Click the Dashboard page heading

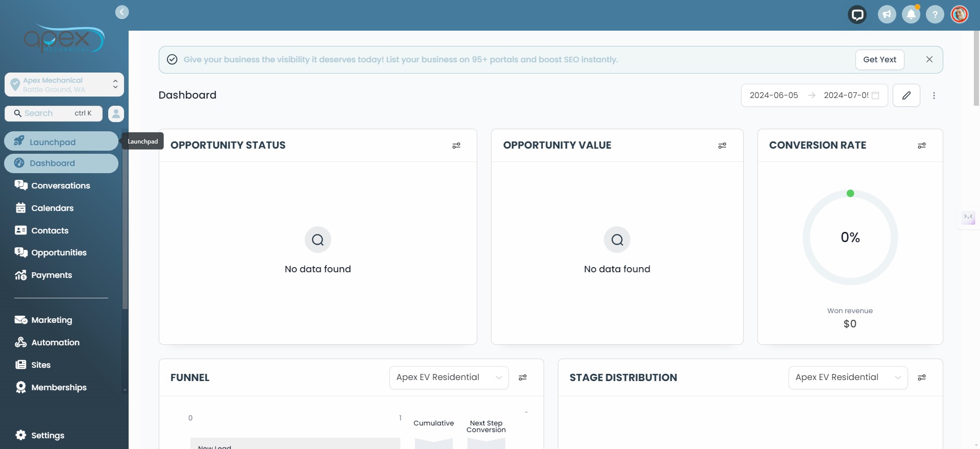(x=187, y=95)
